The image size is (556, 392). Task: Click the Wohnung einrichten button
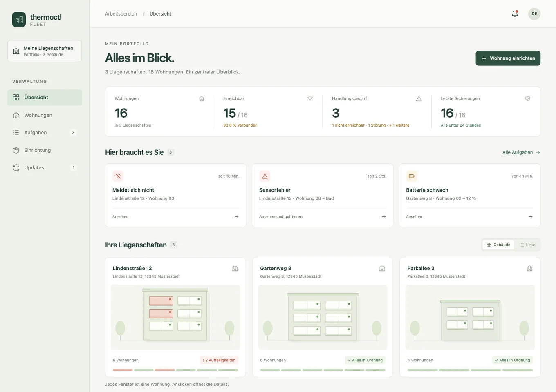[x=508, y=58]
